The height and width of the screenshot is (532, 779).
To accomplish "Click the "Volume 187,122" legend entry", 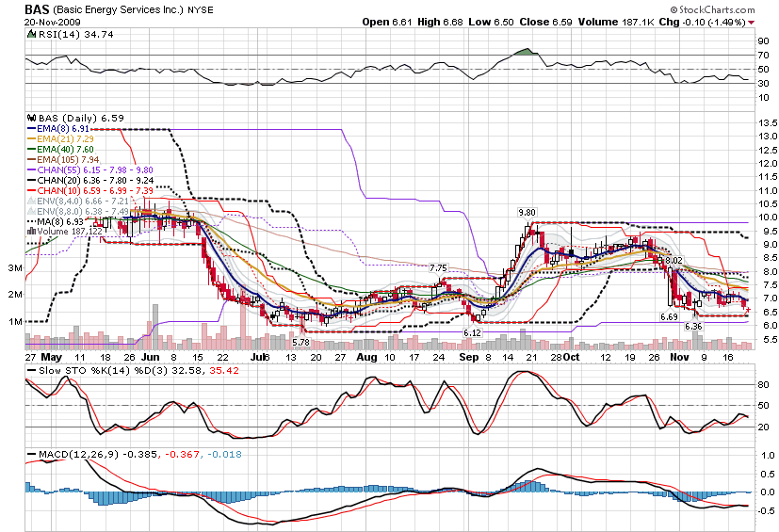I will pyautogui.click(x=70, y=232).
